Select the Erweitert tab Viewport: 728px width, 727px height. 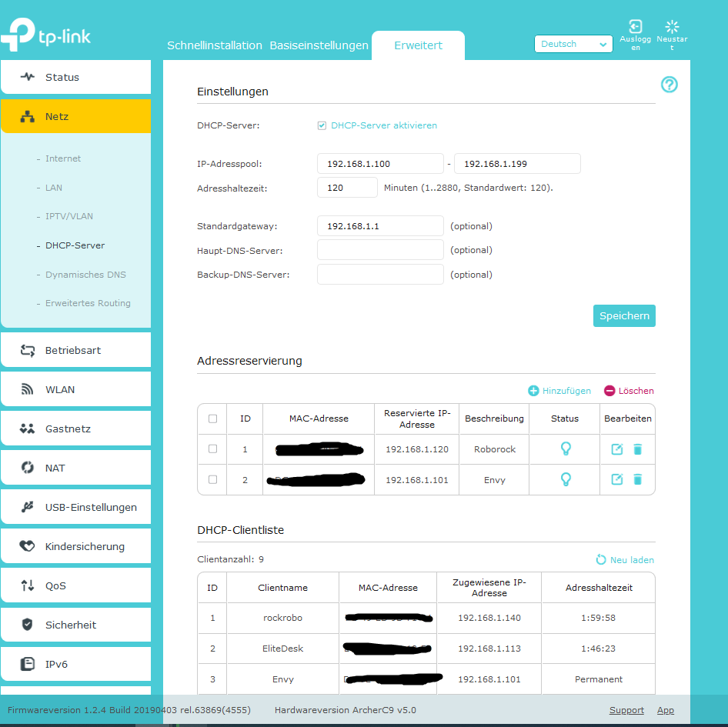click(418, 45)
